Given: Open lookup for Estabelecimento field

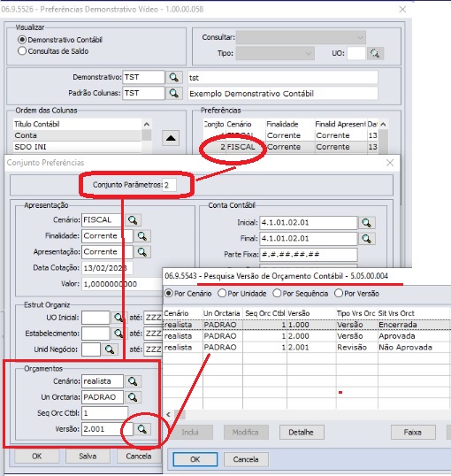Looking at the screenshot, I should pos(118,334).
